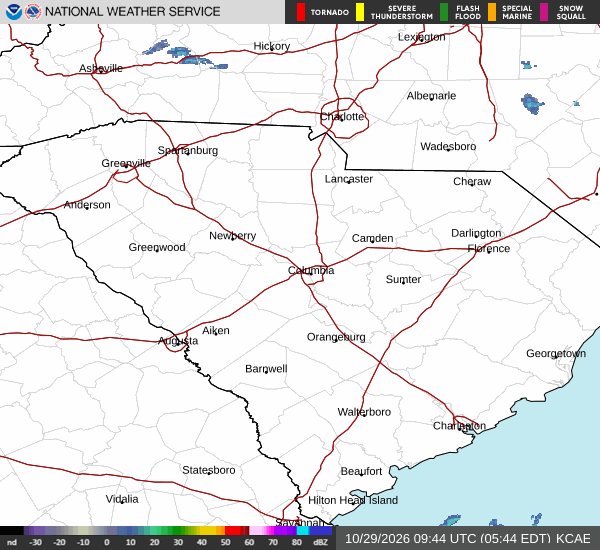Click the Lexington city label

click(421, 37)
